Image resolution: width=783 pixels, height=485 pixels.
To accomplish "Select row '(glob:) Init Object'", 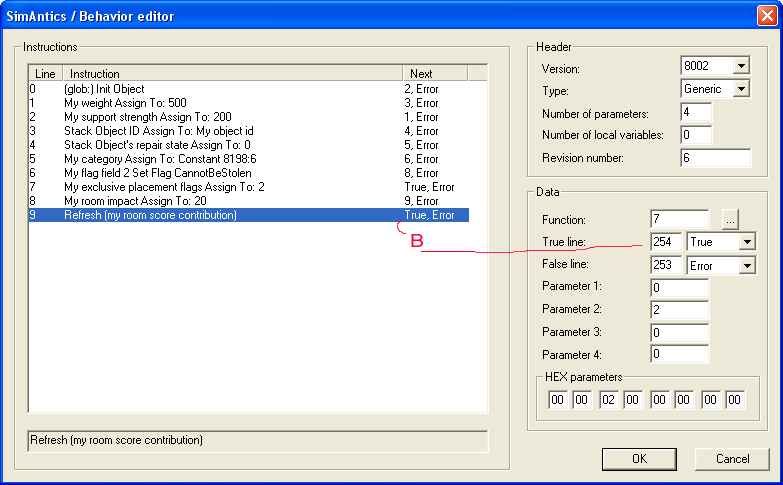I will pyautogui.click(x=249, y=89).
